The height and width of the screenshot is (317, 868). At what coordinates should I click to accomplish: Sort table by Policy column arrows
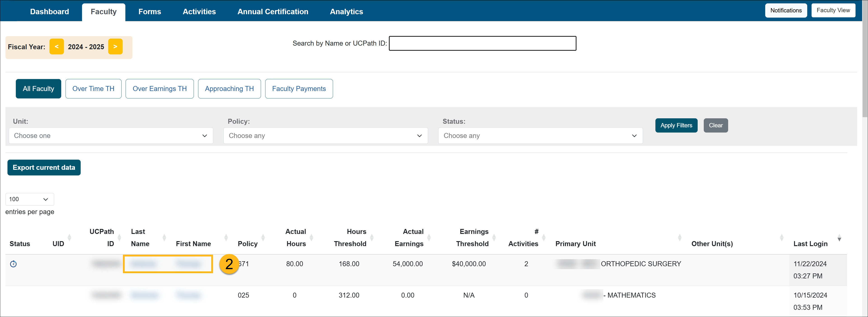[x=263, y=238]
